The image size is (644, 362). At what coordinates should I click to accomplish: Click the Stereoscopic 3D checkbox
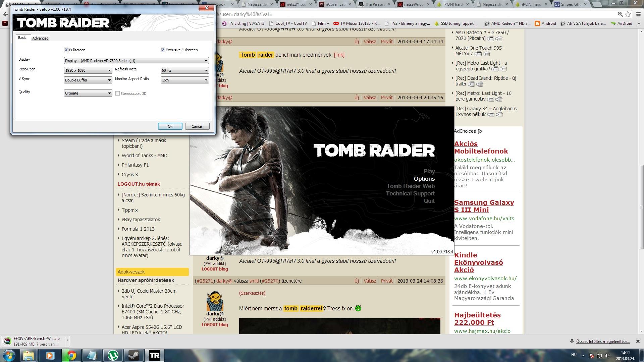[117, 94]
